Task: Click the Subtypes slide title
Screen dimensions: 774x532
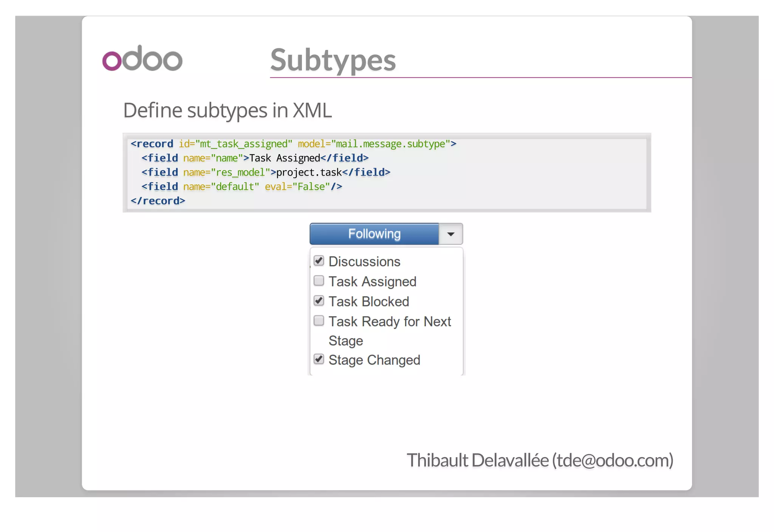Action: [x=333, y=60]
